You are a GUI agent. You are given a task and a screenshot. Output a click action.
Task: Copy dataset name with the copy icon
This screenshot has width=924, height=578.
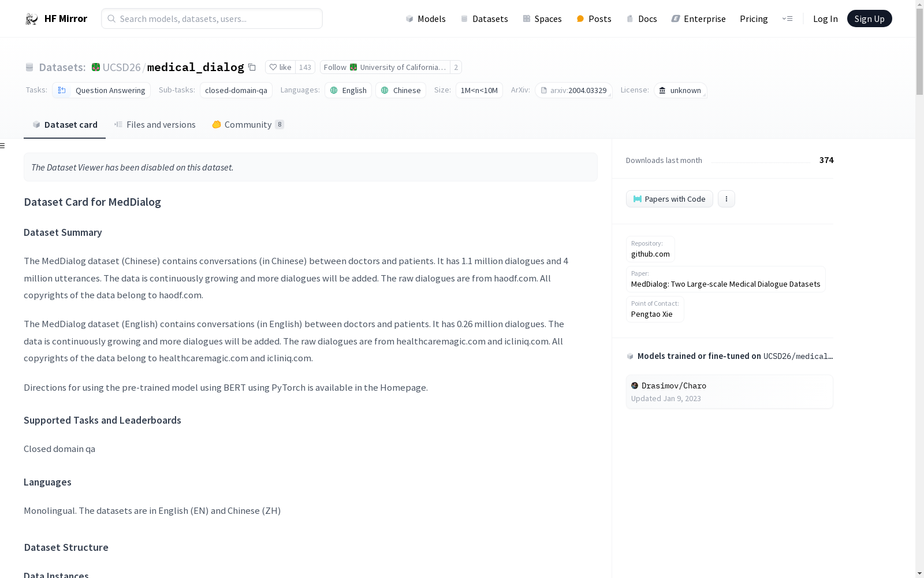[252, 67]
